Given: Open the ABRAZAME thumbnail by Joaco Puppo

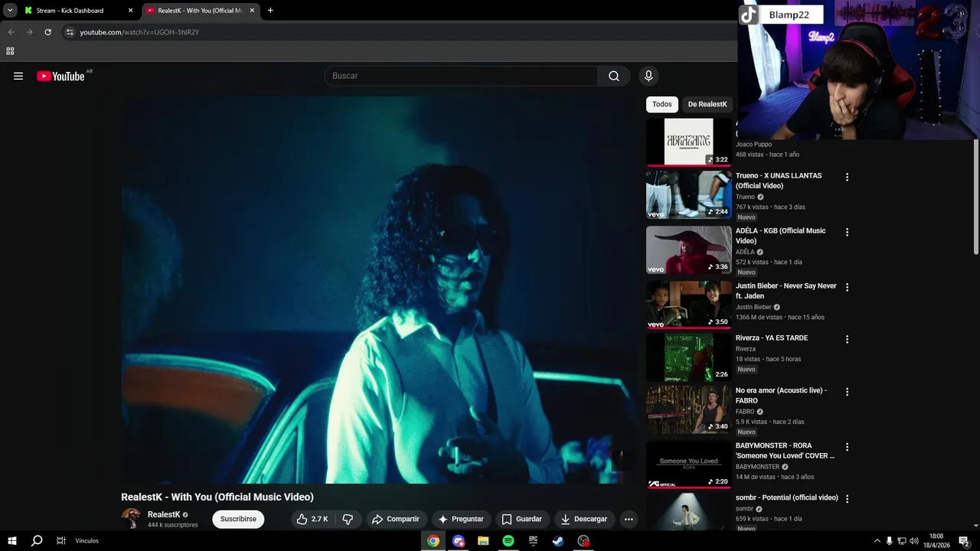Looking at the screenshot, I should 689,142.
